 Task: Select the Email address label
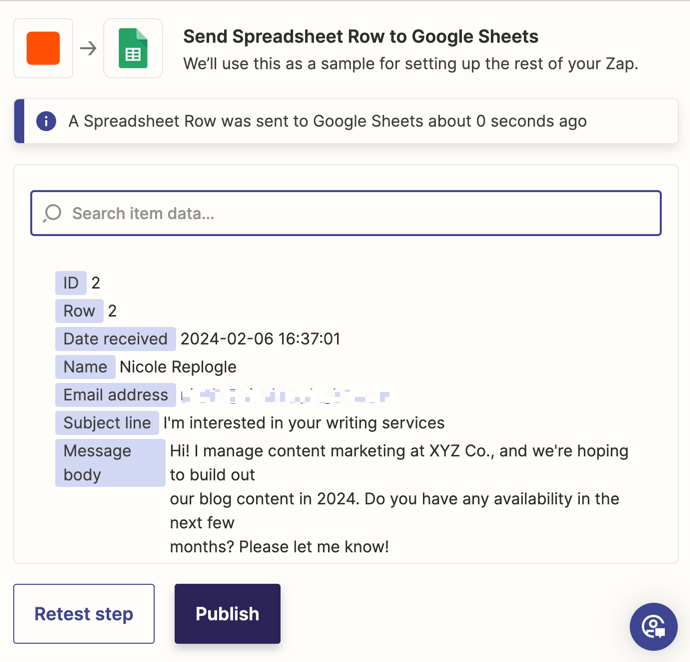(116, 395)
